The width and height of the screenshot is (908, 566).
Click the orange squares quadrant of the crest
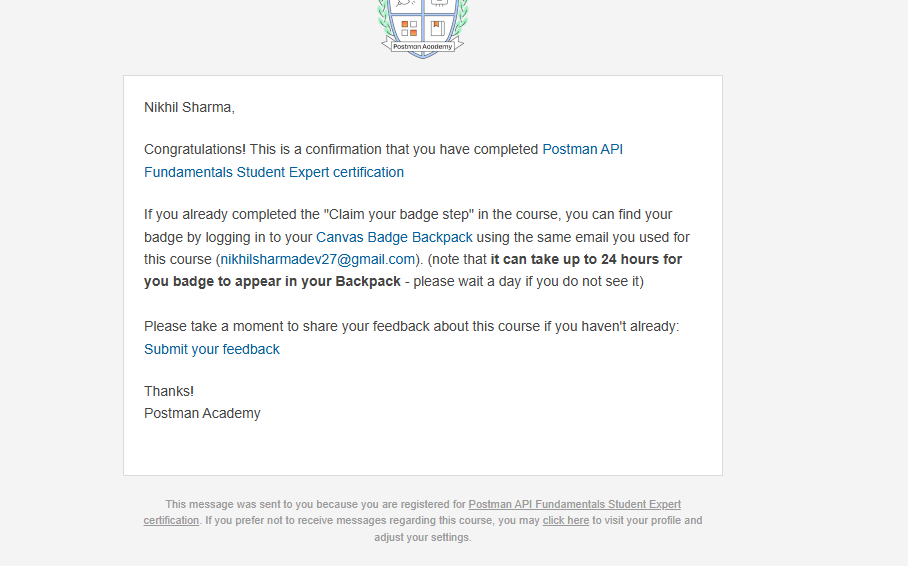[409, 28]
